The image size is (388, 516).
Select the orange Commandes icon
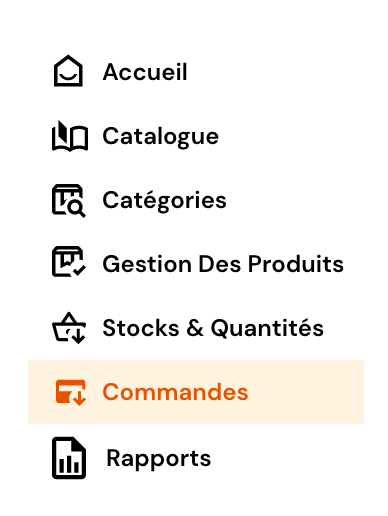point(70,392)
